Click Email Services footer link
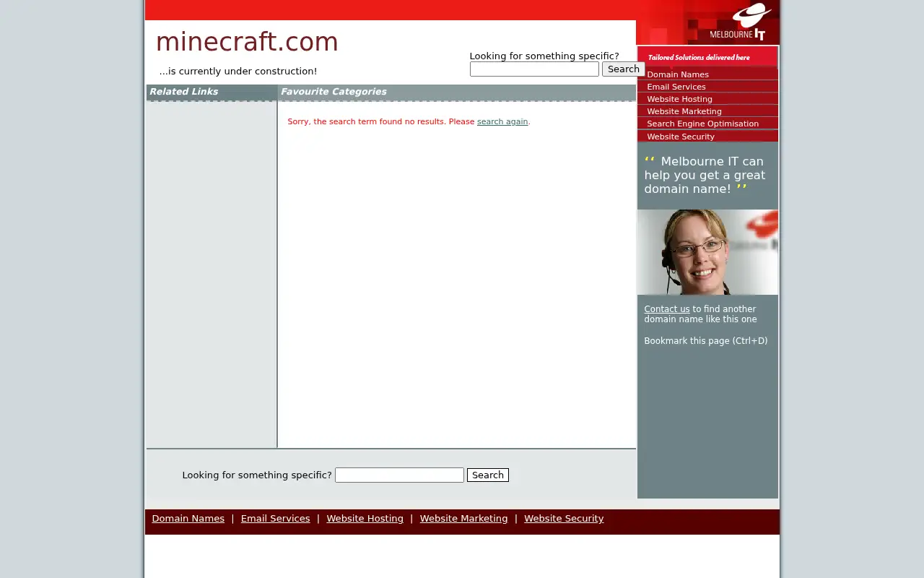 [x=275, y=518]
